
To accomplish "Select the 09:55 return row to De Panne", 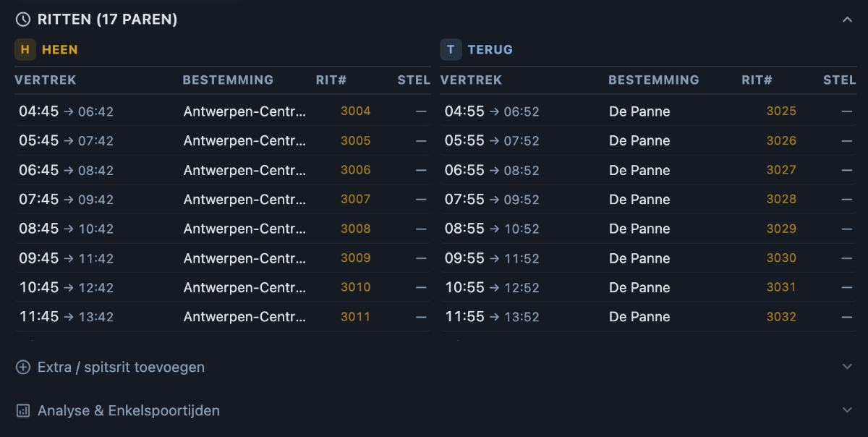I will [649, 258].
